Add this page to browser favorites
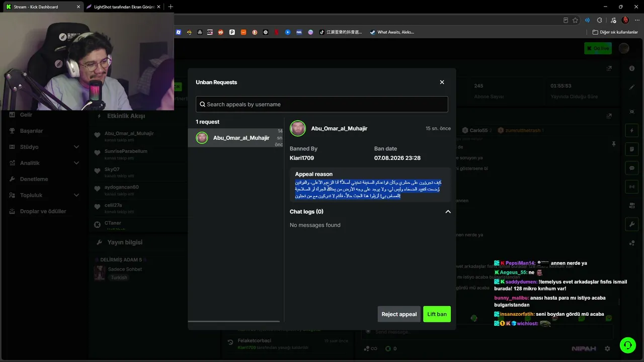The height and width of the screenshot is (362, 644). 576,20
